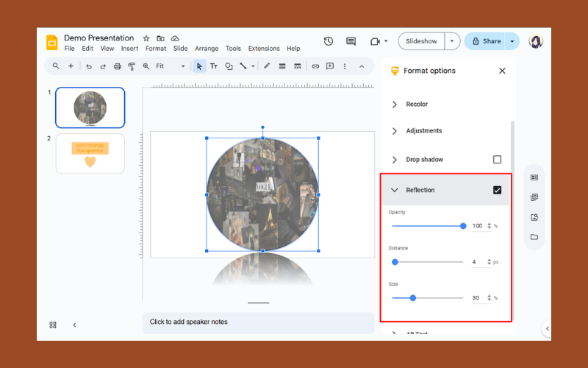588x368 pixels.
Task: Click to add speaker notes field
Action: point(259,322)
